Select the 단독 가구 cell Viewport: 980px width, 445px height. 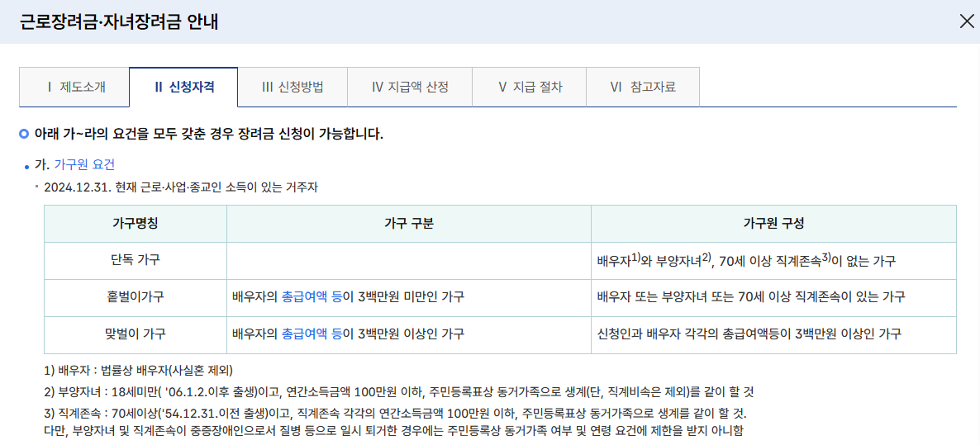click(x=136, y=259)
